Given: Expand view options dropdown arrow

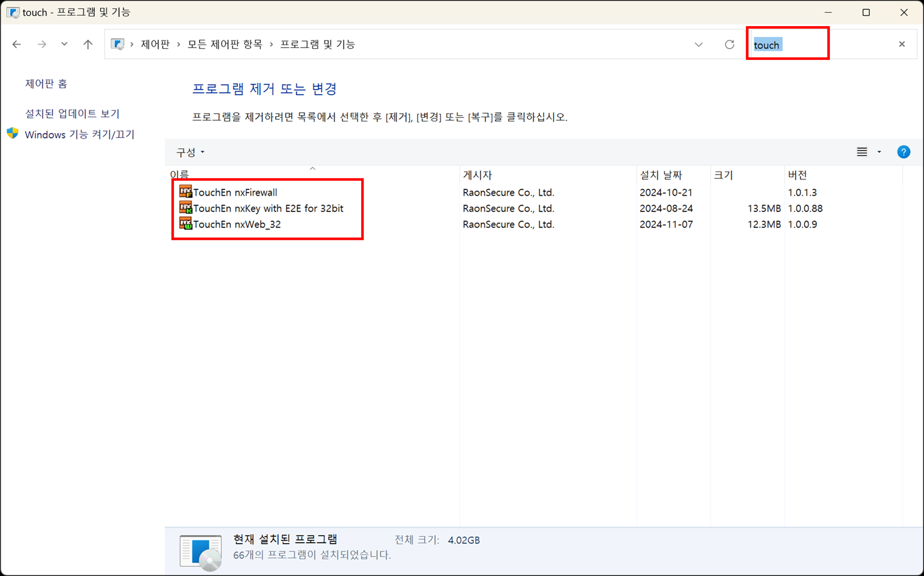Looking at the screenshot, I should [879, 152].
